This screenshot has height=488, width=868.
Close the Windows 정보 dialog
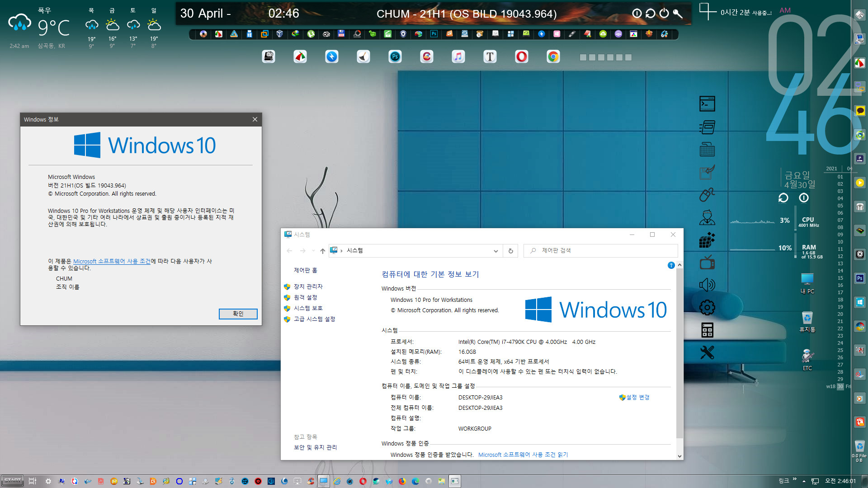(x=255, y=119)
